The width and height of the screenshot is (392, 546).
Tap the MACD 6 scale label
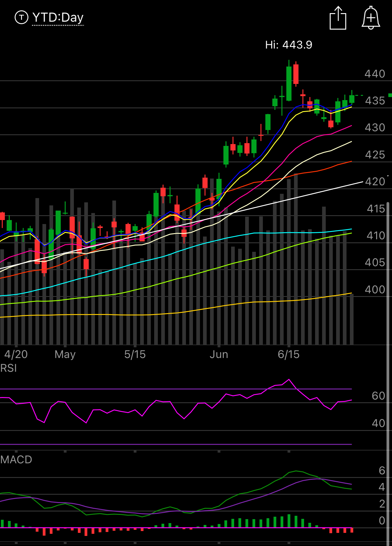pos(382,471)
